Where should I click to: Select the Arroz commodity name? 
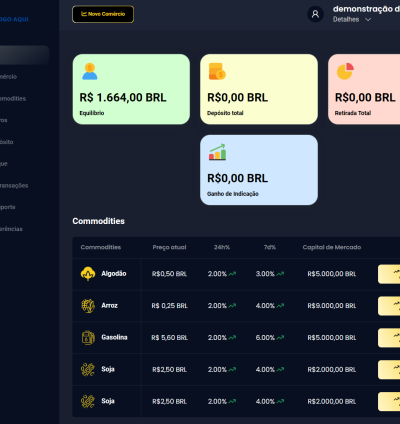coord(109,305)
